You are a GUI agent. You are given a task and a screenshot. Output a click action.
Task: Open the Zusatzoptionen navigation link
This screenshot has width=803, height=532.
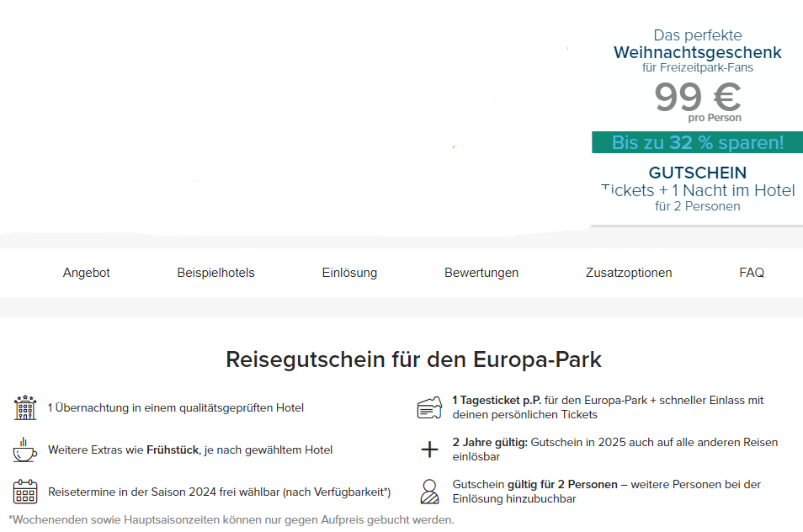(628, 272)
